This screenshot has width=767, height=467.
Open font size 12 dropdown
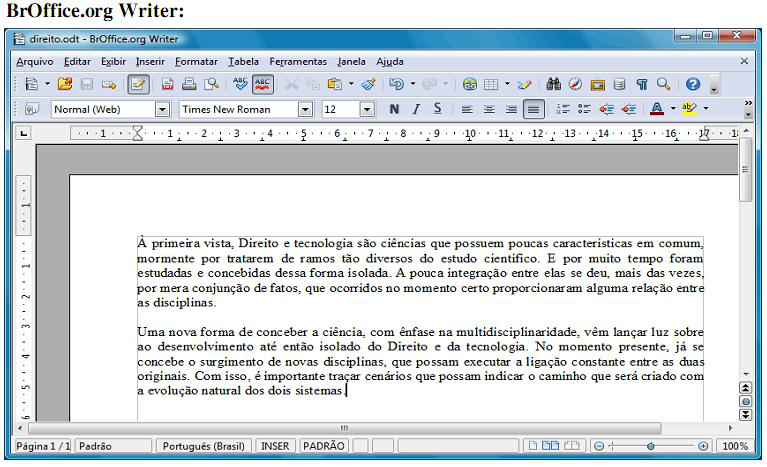[367, 110]
